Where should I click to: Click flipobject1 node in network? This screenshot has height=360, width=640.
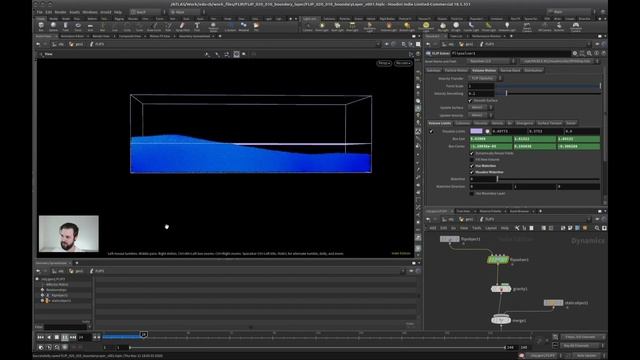449,239
